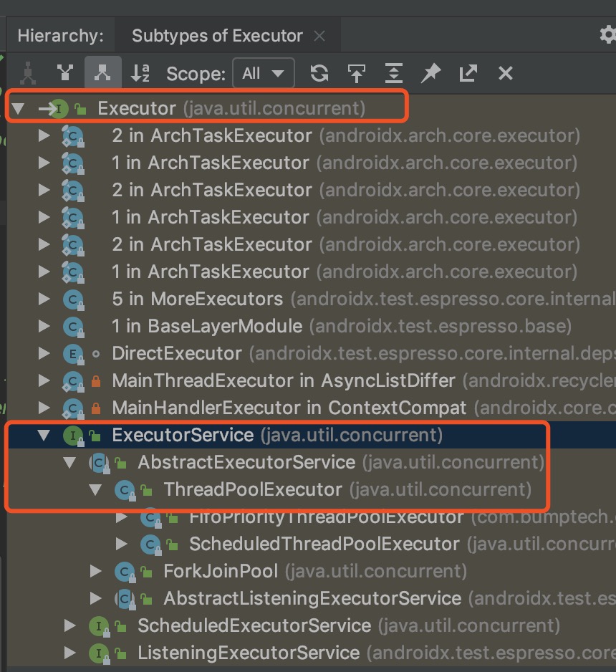Select the ExecutorService row text
The width and height of the screenshot is (616, 672).
pos(276,435)
